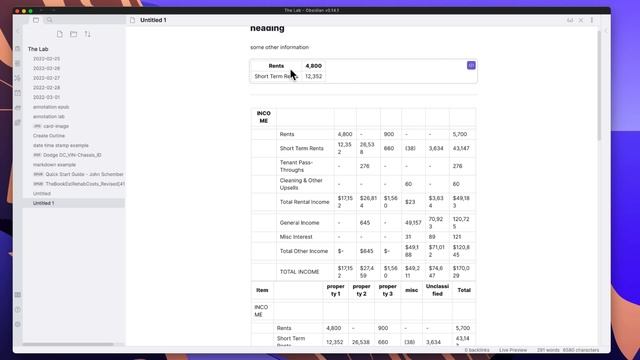Click the property 3 column header
640x360 pixels.
coord(387,290)
